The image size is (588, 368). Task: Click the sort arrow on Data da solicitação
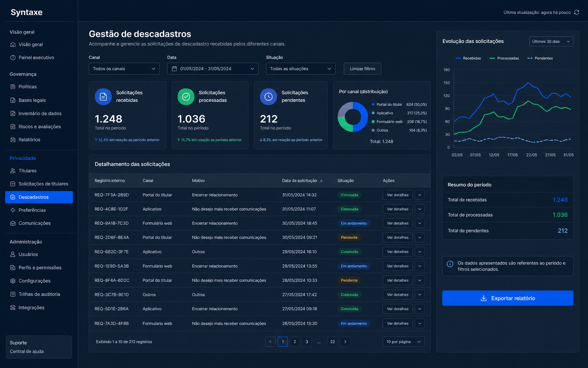pyautogui.click(x=321, y=181)
